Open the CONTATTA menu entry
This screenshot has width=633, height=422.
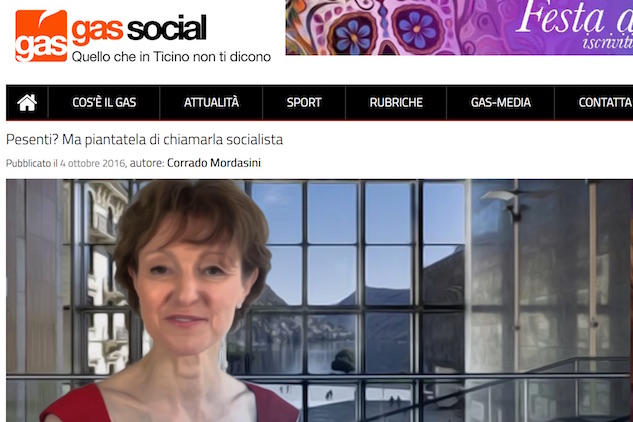605,103
